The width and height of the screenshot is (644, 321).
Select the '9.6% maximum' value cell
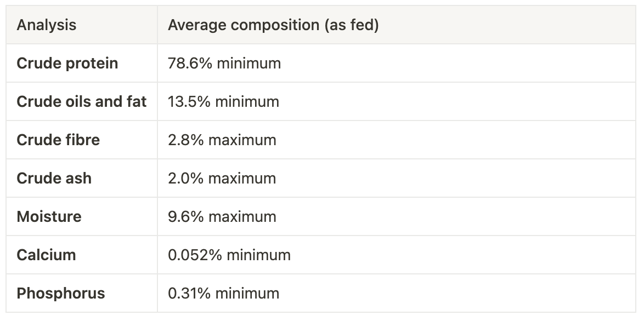click(222, 217)
